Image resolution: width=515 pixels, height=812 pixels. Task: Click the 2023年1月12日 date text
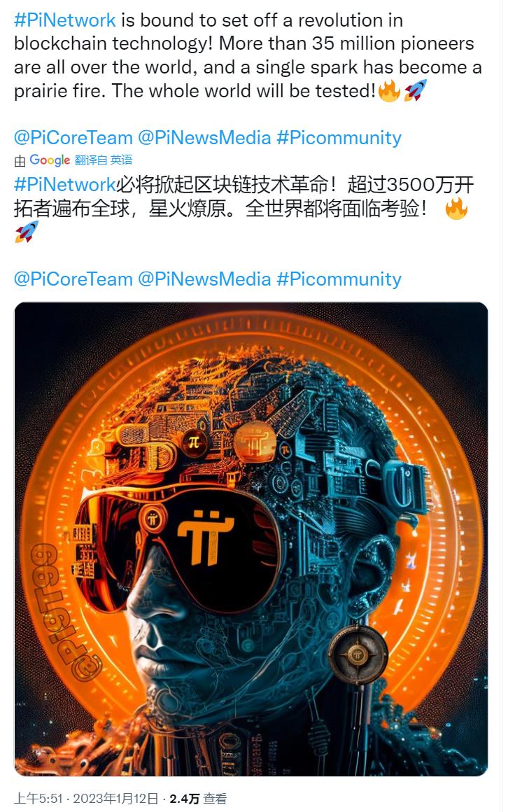click(115, 799)
